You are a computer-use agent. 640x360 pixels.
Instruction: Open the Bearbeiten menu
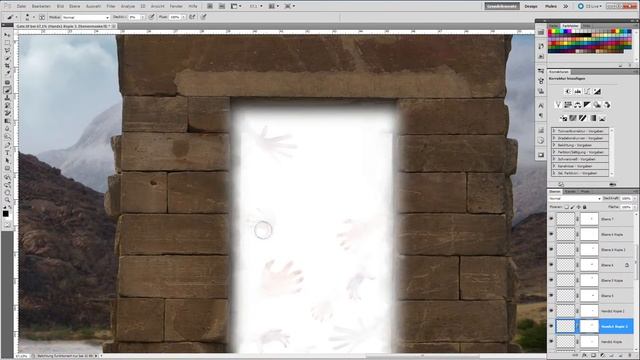41,6
